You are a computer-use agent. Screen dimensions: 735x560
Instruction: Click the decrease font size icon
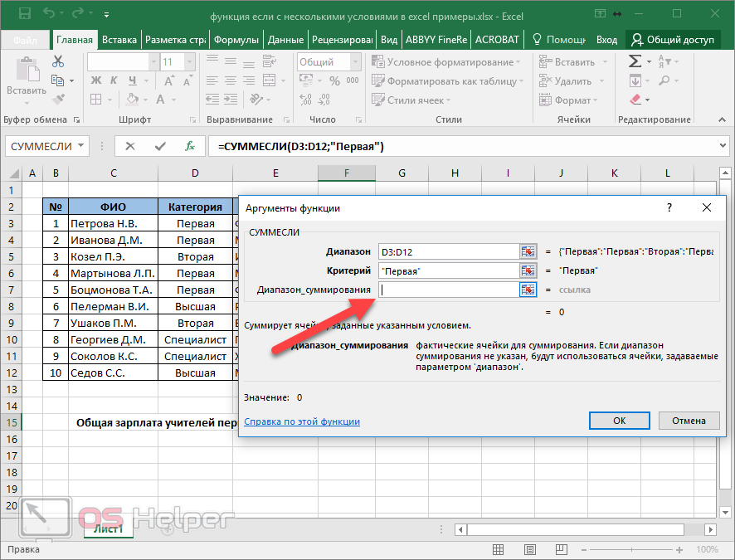point(187,80)
